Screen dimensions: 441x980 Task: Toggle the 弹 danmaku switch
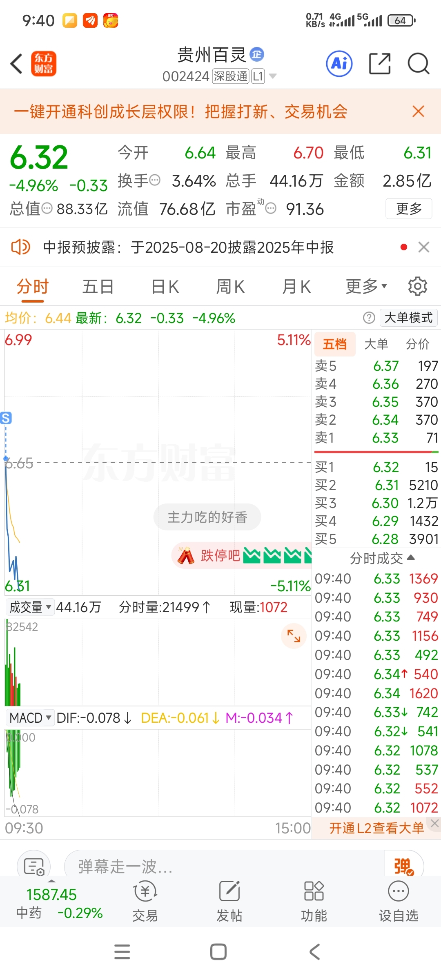(403, 866)
